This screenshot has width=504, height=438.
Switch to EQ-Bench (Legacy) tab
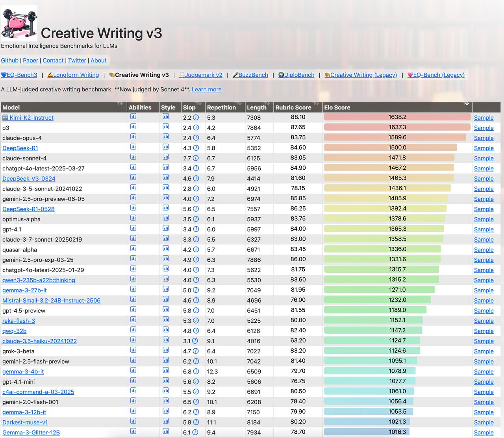436,75
